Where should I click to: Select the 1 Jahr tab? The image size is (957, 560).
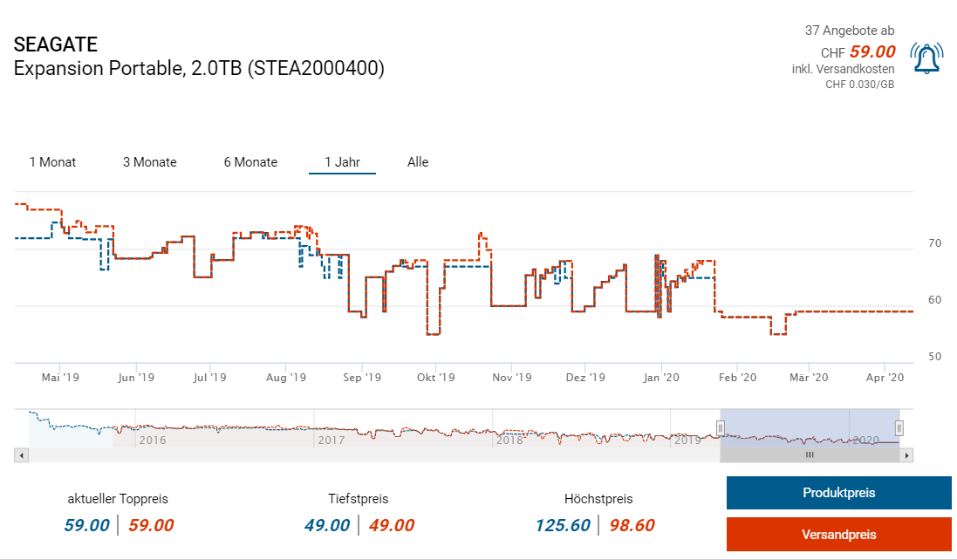click(x=342, y=162)
